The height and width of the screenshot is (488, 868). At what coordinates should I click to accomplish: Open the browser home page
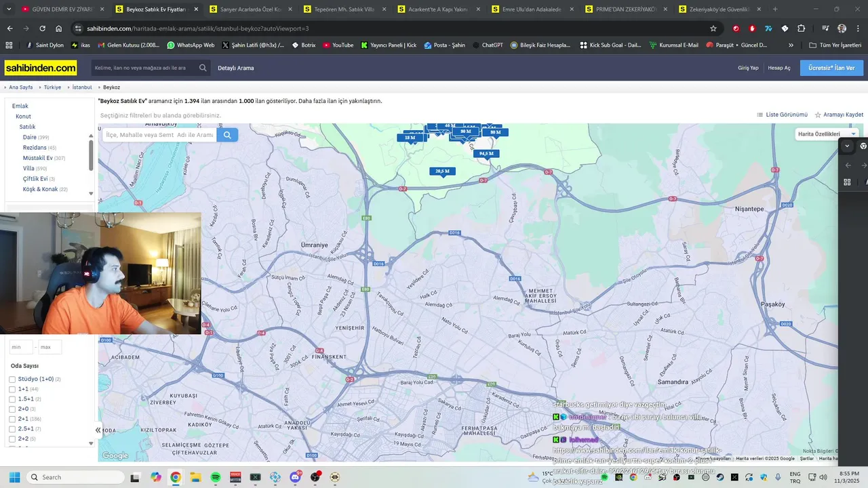[x=59, y=28]
